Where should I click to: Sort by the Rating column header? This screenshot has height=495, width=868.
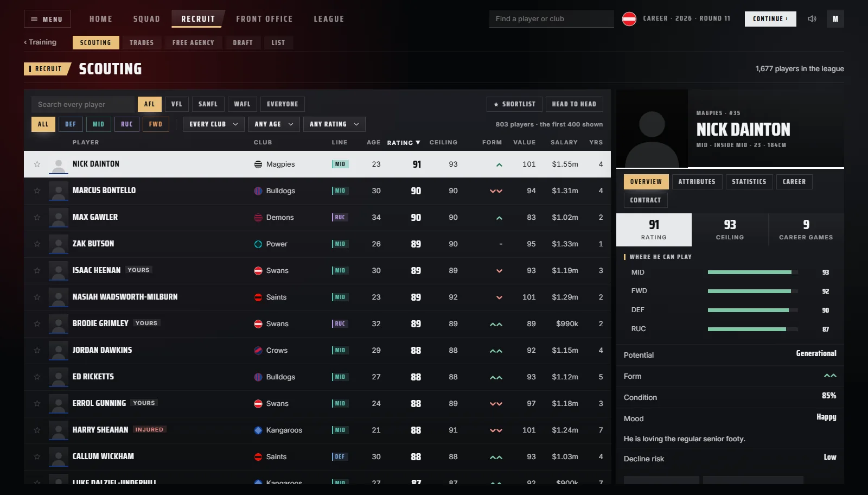coord(404,143)
